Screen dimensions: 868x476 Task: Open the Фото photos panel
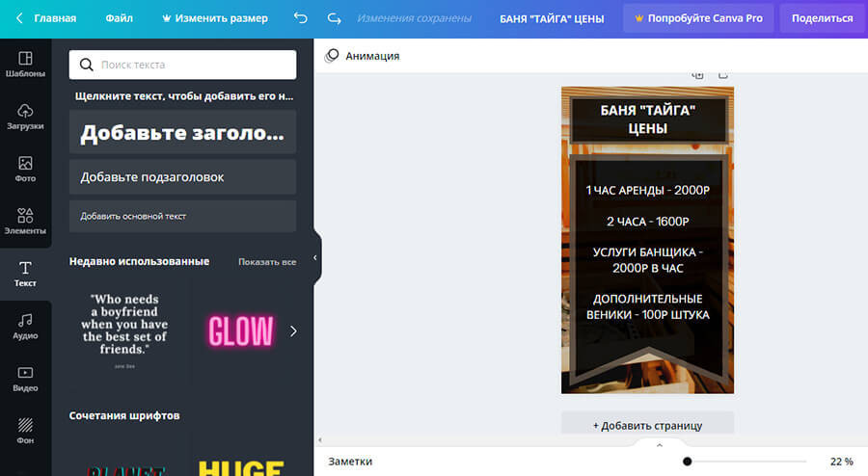click(25, 169)
